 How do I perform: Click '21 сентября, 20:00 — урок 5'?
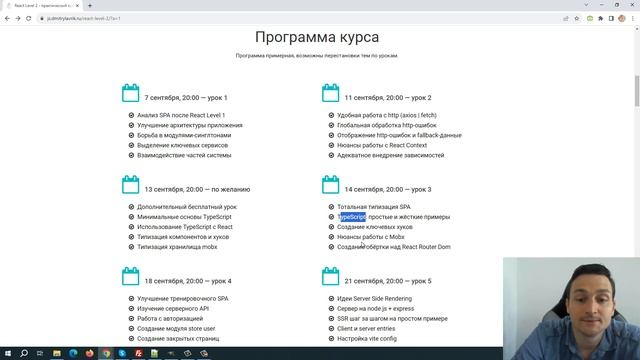[388, 281]
